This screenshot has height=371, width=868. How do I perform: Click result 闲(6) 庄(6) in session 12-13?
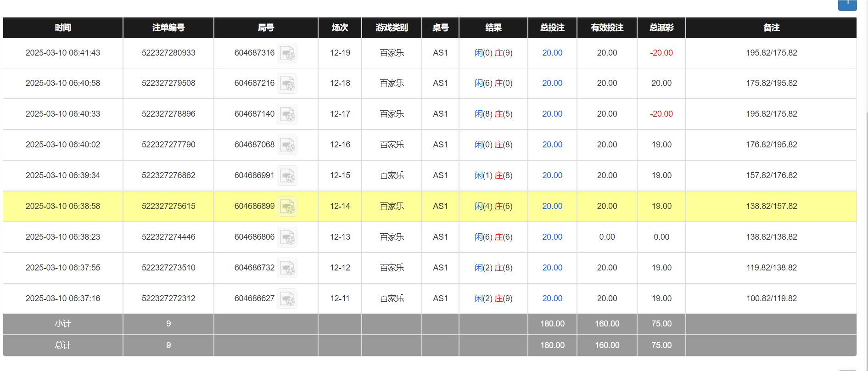pyautogui.click(x=493, y=237)
